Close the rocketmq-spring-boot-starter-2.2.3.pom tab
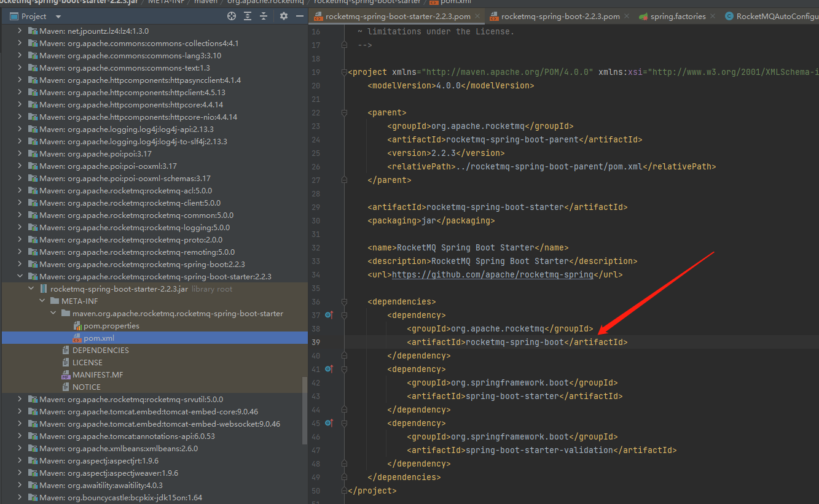This screenshot has height=504, width=819. 477,17
